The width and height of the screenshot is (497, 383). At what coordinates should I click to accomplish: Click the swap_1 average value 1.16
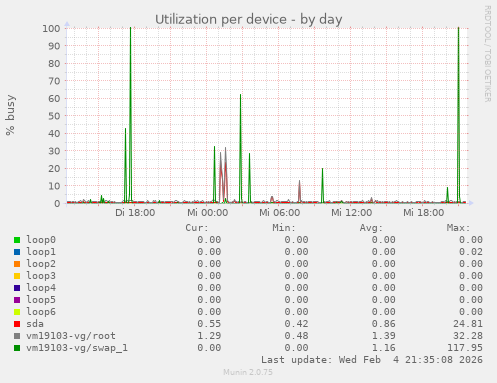(x=384, y=348)
